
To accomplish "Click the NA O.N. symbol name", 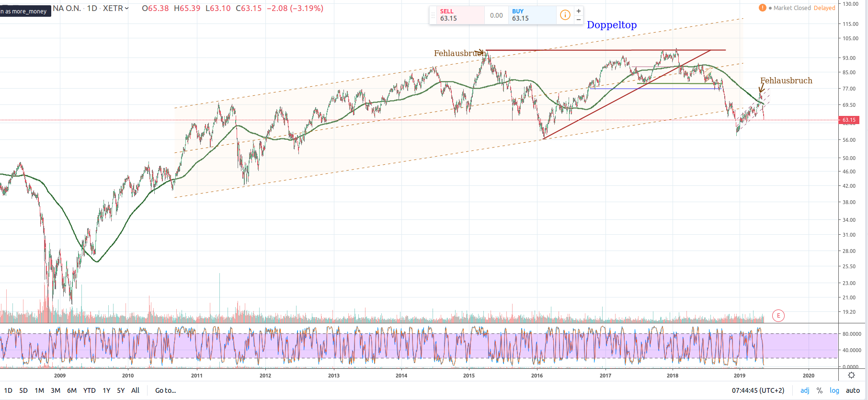I will pos(67,8).
